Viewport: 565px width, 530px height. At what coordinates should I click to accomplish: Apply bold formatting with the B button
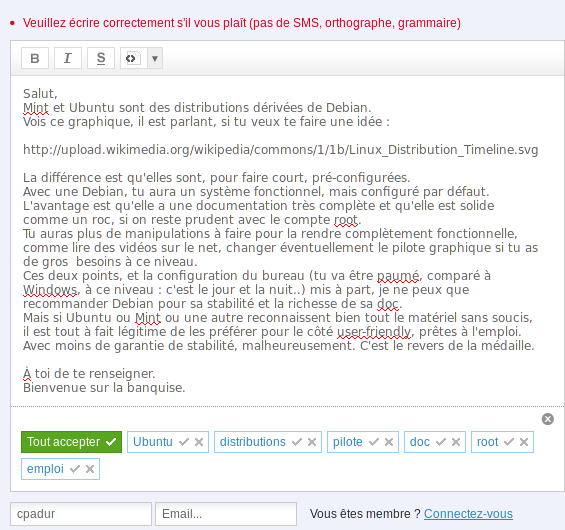coord(35,58)
